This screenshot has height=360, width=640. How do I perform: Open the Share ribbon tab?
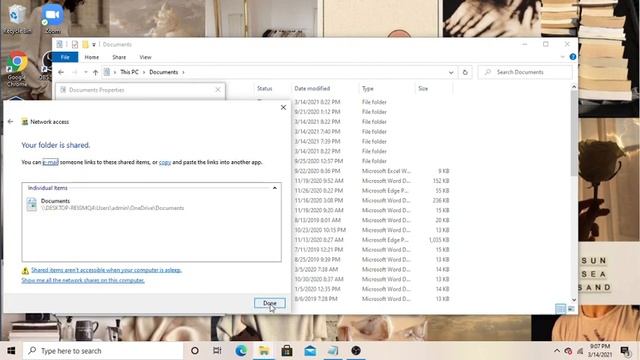(x=119, y=57)
